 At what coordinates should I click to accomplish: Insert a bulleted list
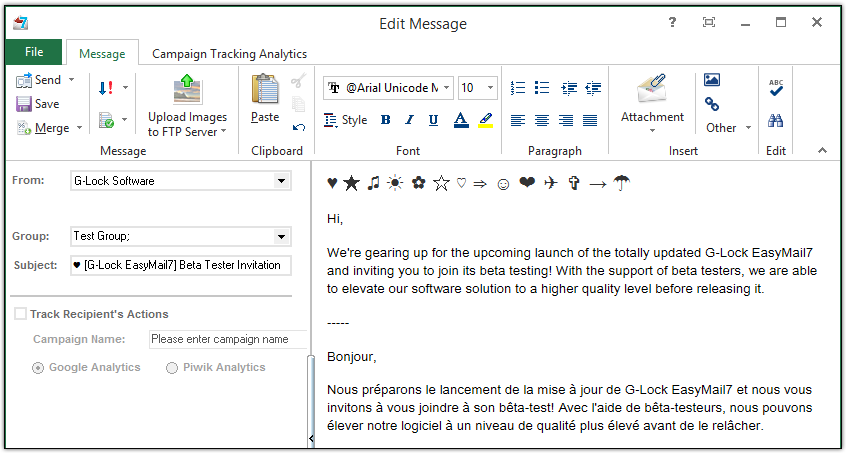[x=541, y=88]
